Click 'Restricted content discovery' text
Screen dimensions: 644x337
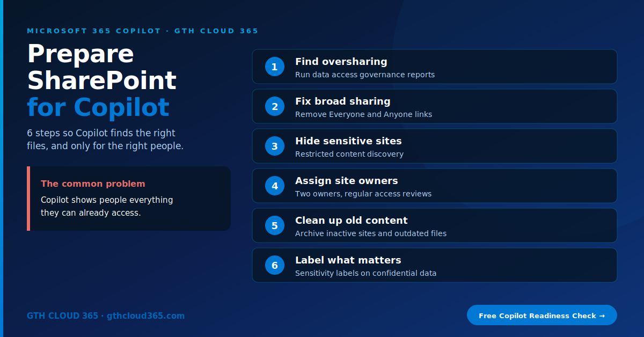[349, 154]
